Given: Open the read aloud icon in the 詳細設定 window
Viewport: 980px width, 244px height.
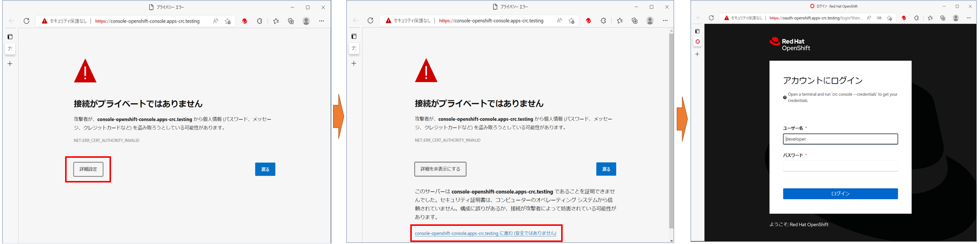Looking at the screenshot, I should click(x=215, y=21).
